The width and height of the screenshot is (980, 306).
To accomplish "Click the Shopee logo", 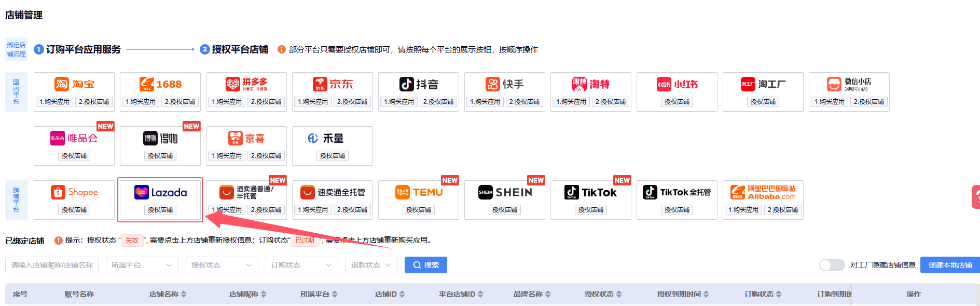I will coord(74,192).
